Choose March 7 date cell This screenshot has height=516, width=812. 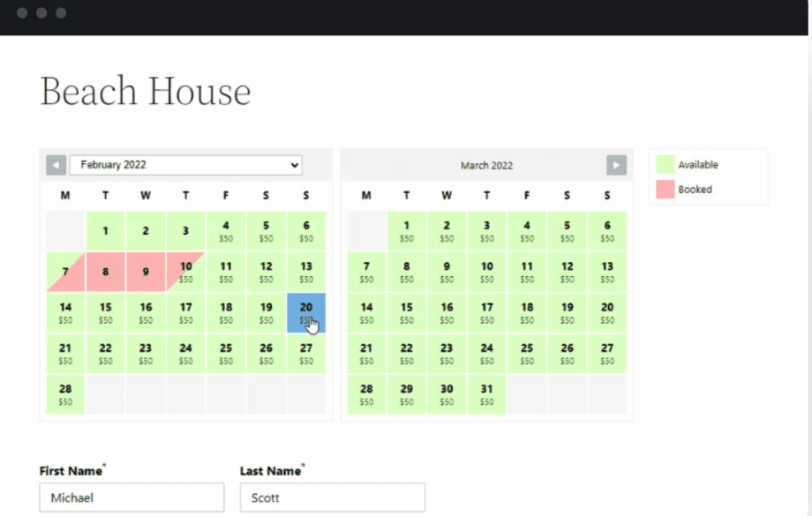point(366,272)
